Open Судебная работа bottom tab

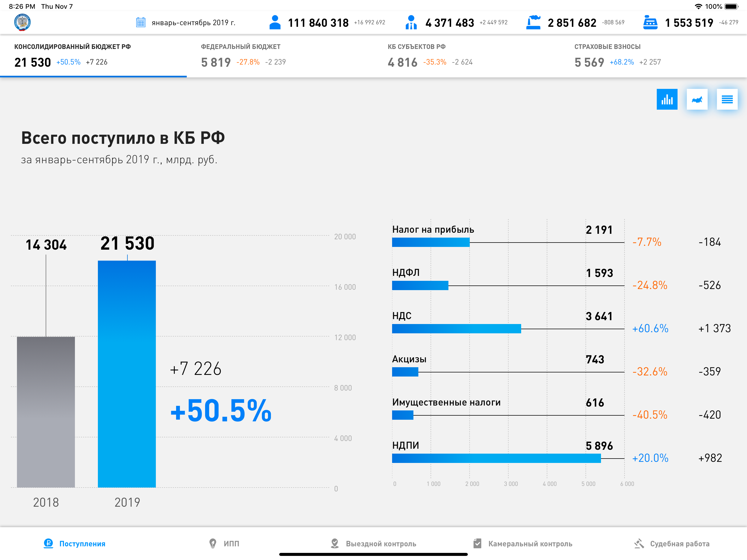(672, 543)
